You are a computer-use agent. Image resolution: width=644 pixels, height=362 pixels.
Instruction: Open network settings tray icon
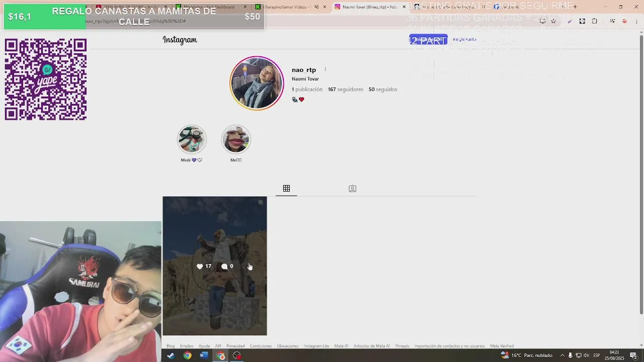tap(578, 355)
